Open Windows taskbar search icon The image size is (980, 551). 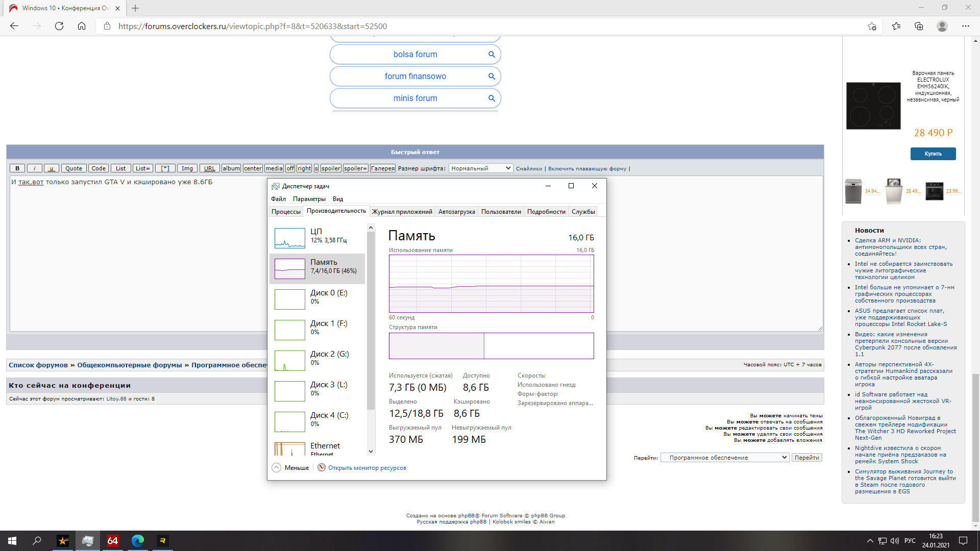(37, 541)
